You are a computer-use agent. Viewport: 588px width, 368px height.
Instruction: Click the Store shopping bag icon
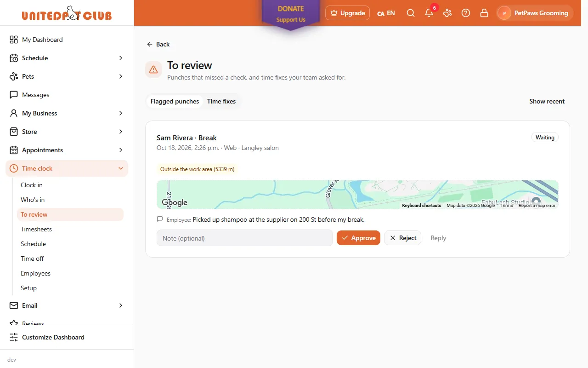click(x=14, y=132)
